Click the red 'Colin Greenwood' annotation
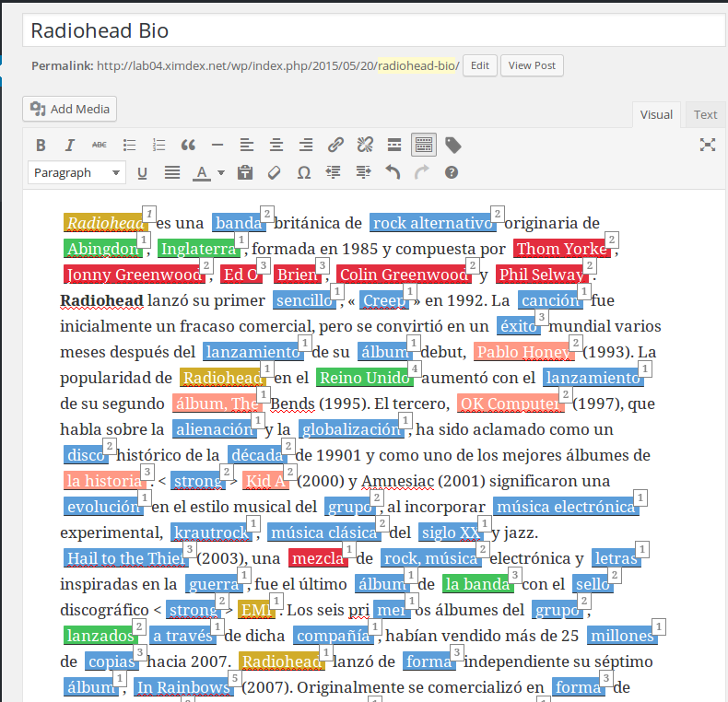This screenshot has height=702, width=728. pos(404,275)
